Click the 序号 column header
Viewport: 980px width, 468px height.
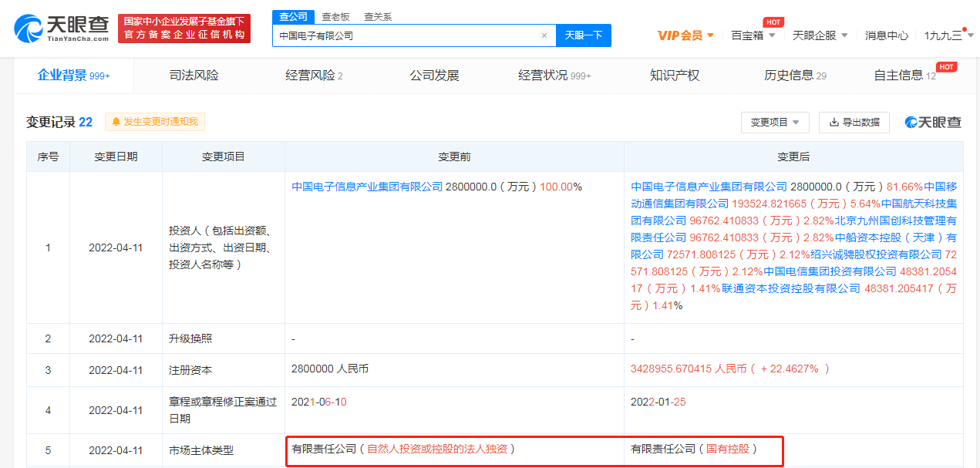48,157
